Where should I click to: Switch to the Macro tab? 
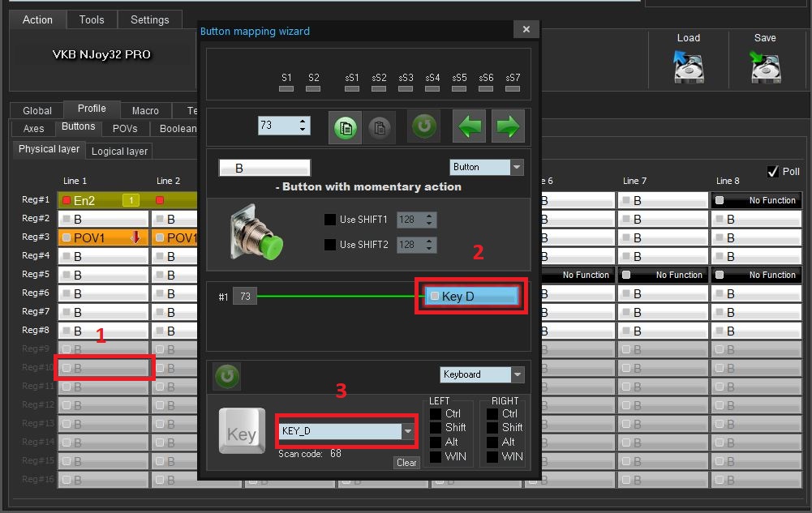pyautogui.click(x=145, y=110)
